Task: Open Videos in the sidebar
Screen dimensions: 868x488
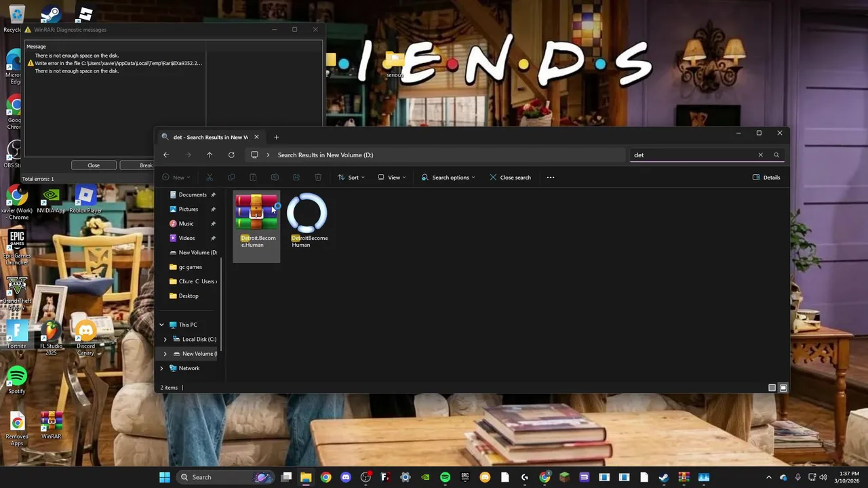Action: tap(186, 238)
